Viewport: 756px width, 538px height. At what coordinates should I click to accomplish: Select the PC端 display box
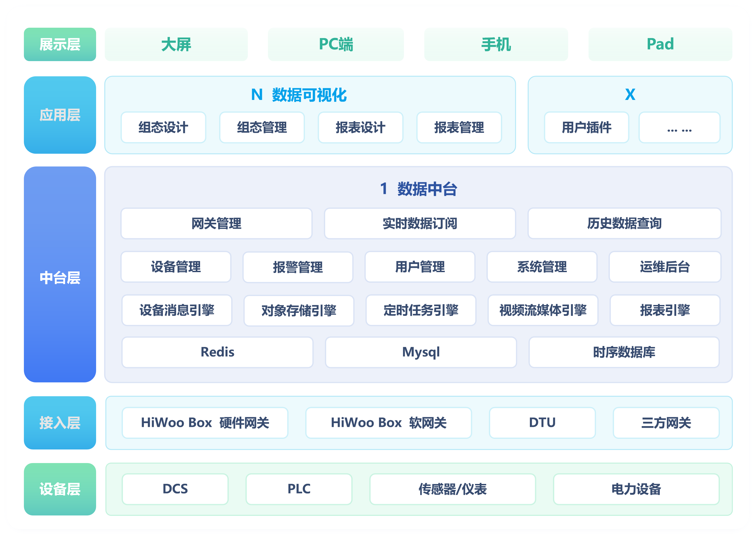pyautogui.click(x=336, y=44)
